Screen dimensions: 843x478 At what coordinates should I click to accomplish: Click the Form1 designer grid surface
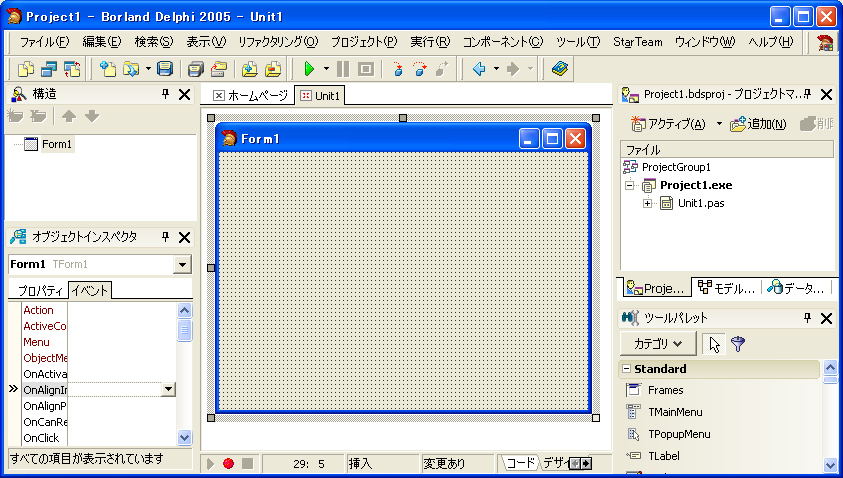tap(403, 281)
